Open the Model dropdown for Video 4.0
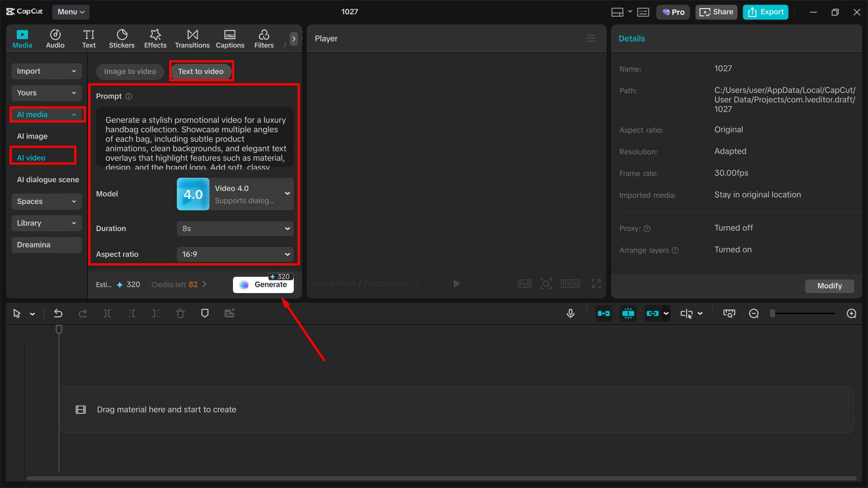The height and width of the screenshot is (488, 868). pos(235,194)
